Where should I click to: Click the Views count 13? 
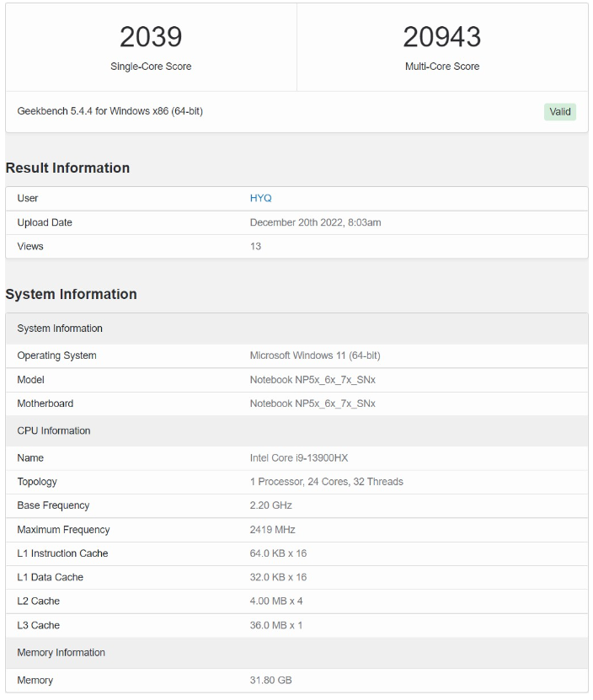point(255,247)
